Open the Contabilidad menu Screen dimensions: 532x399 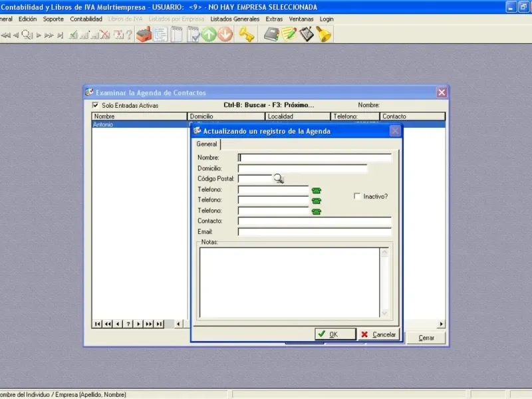86,19
